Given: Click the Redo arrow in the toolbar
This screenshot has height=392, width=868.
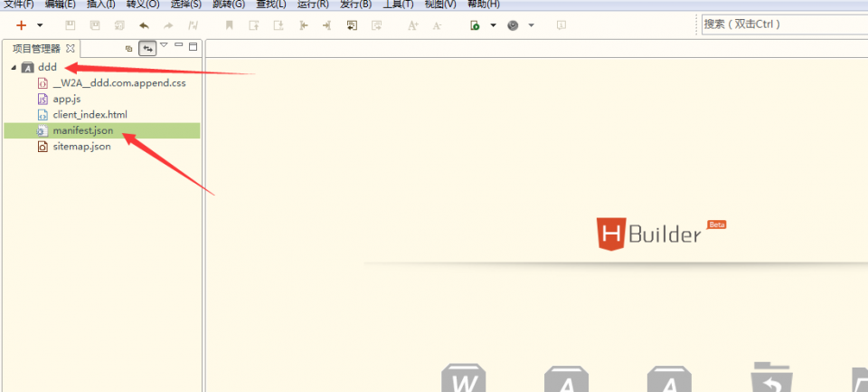Looking at the screenshot, I should [x=168, y=25].
